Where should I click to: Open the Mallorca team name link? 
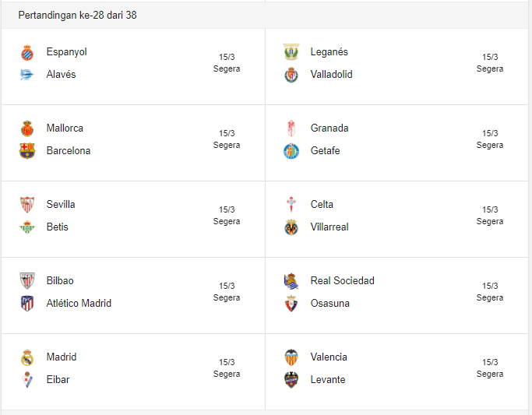[x=65, y=128]
